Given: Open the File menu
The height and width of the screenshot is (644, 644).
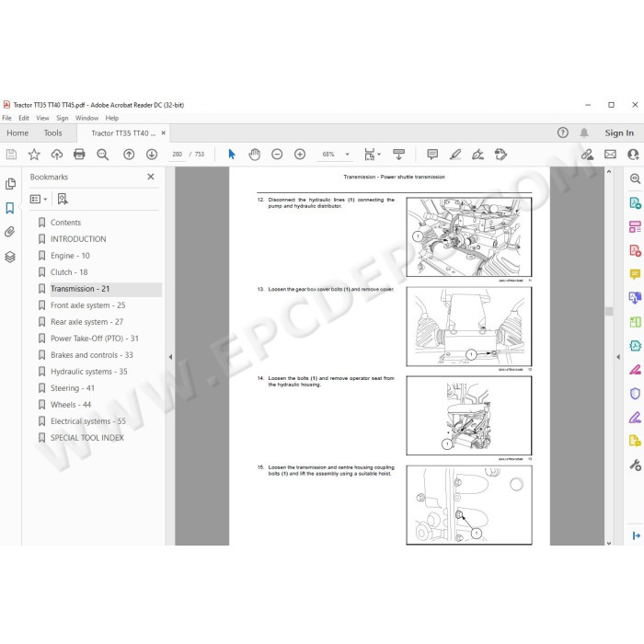Looking at the screenshot, I should (x=7, y=119).
